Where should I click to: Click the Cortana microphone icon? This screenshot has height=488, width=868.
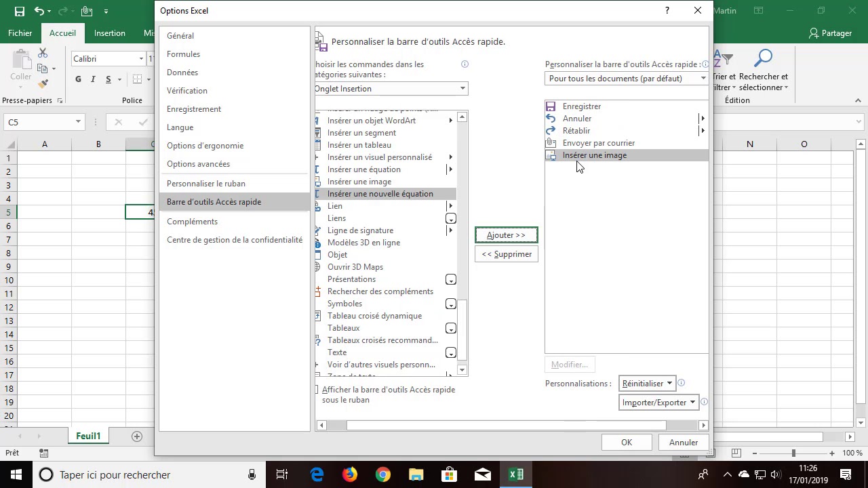click(252, 474)
